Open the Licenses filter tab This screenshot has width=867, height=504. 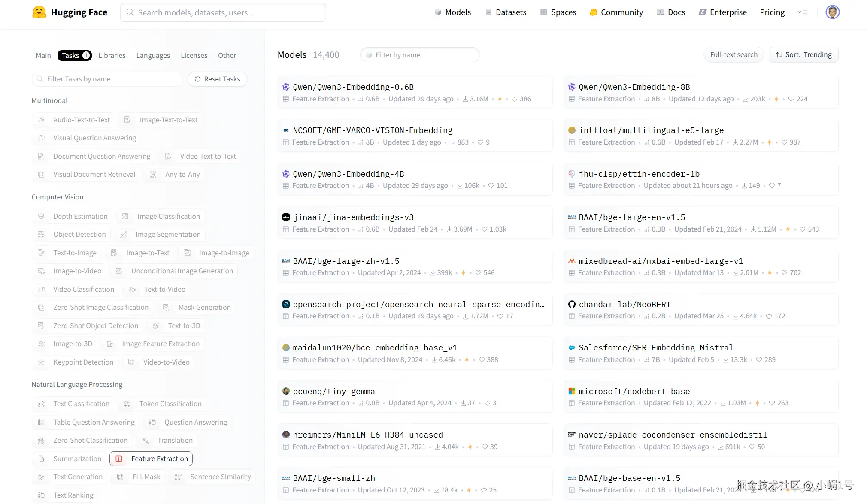(194, 55)
